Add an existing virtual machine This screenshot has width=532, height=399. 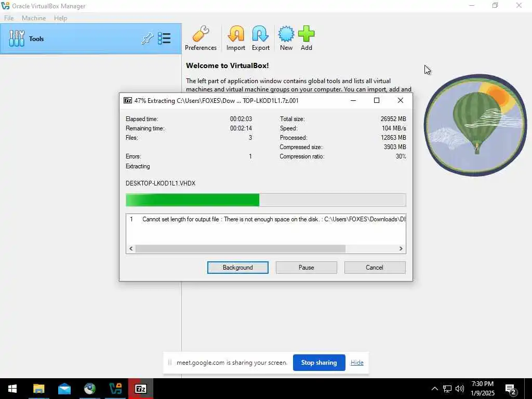[x=307, y=38]
